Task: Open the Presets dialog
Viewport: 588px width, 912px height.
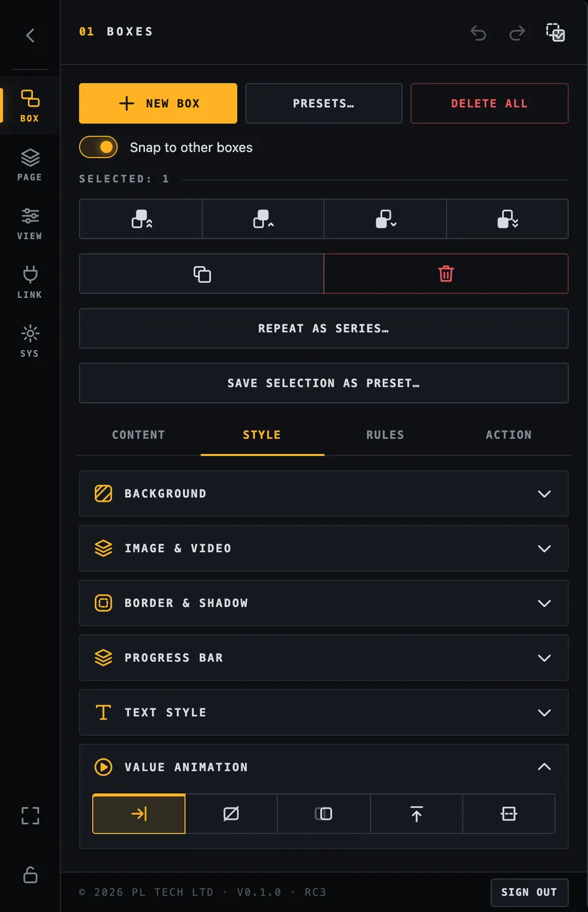Action: 324,103
